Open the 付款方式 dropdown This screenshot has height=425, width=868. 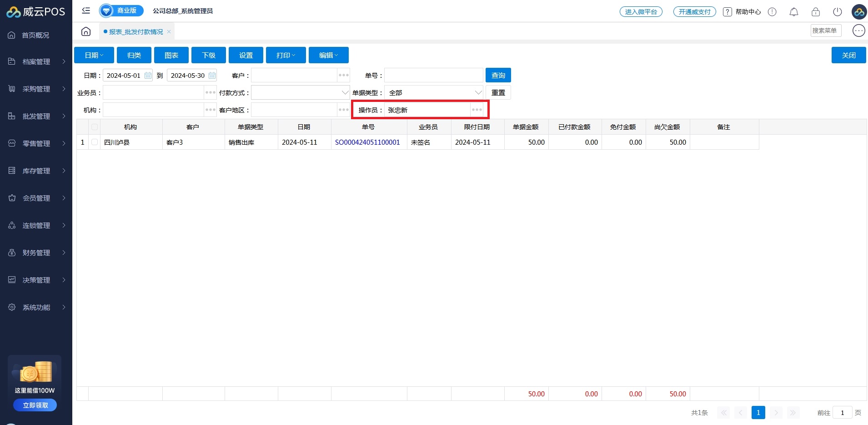[x=300, y=93]
